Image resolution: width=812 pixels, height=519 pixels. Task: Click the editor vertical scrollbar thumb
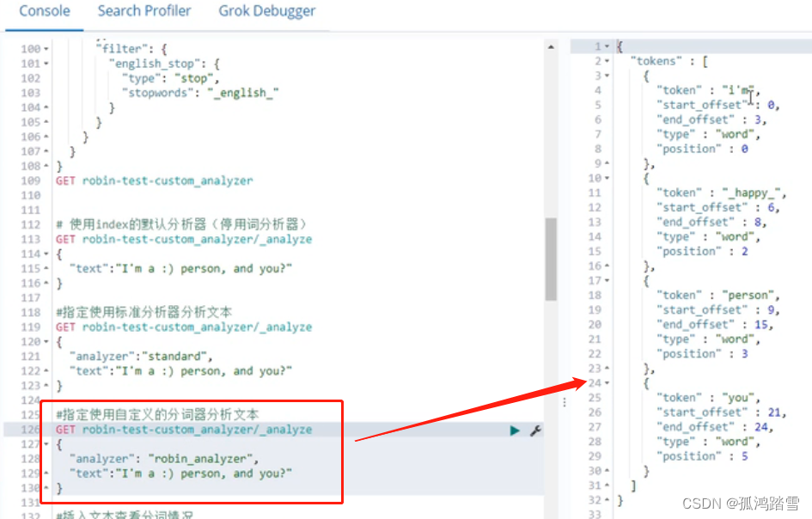pos(551,259)
